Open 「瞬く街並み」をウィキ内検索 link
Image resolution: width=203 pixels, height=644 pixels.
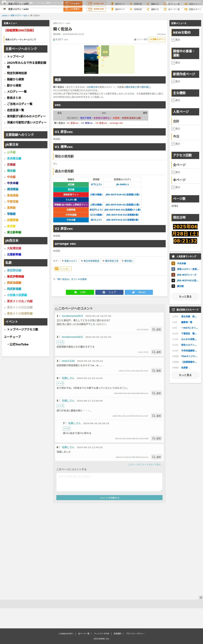(x=71, y=279)
